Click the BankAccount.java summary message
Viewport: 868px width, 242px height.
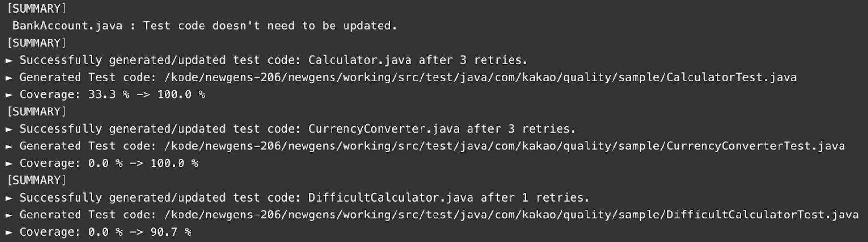(204, 26)
